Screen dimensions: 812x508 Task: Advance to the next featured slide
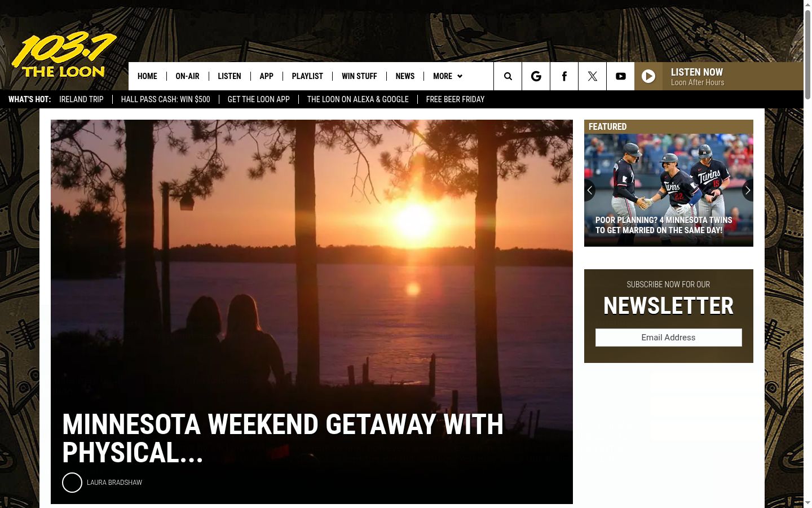tap(748, 190)
